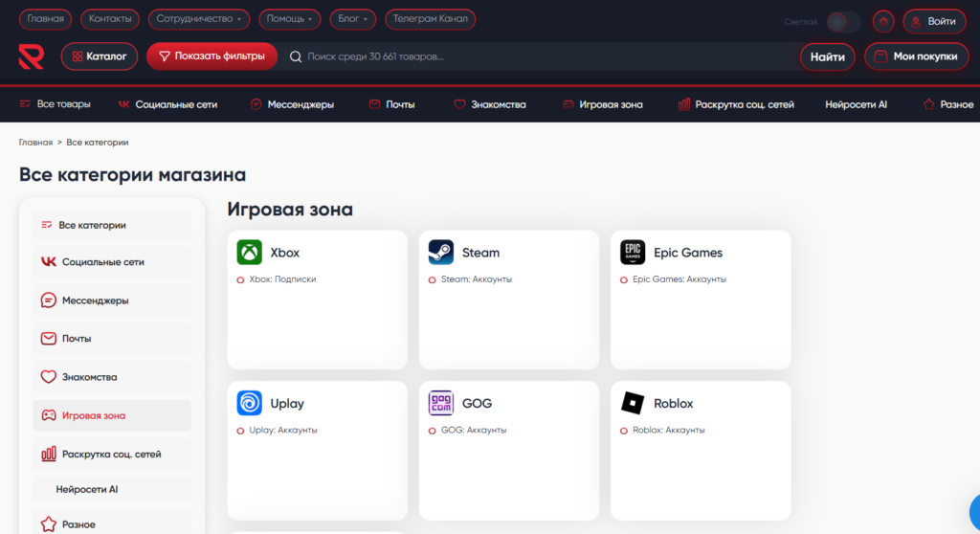Click the Каталог button
Viewport: 980px width, 534px height.
coord(100,56)
